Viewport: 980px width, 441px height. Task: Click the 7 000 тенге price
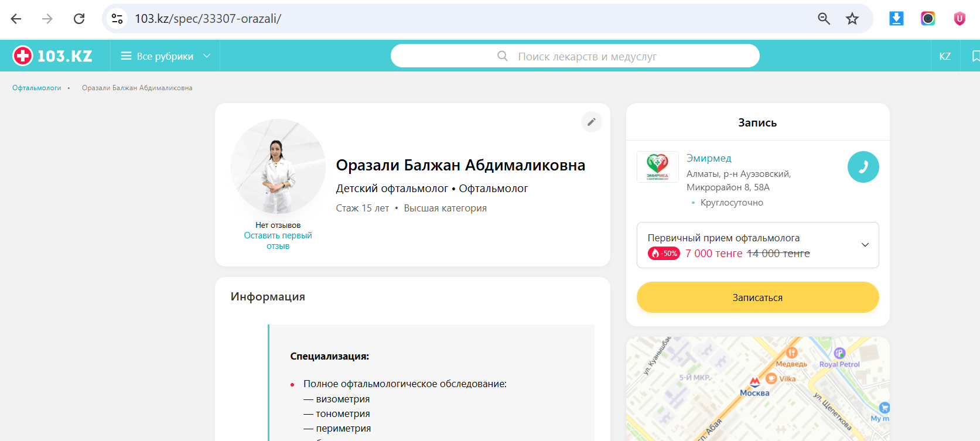point(714,254)
